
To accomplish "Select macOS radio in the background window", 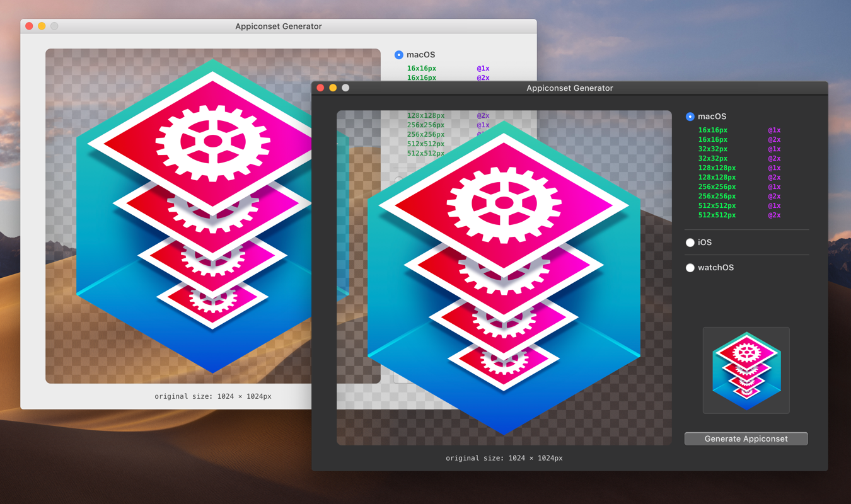I will tap(398, 54).
